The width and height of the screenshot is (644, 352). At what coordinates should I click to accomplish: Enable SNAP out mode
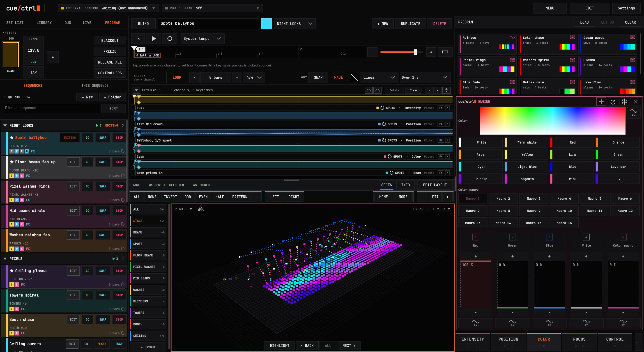point(318,78)
